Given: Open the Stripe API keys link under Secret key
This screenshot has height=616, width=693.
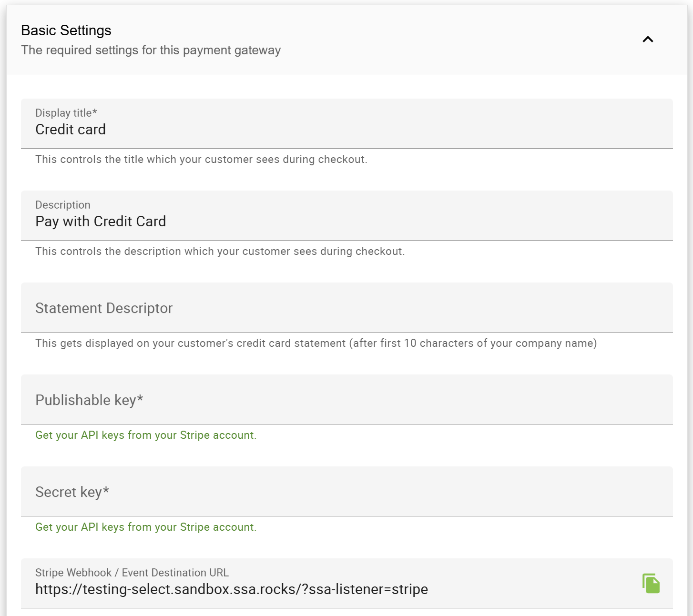Looking at the screenshot, I should click(145, 527).
